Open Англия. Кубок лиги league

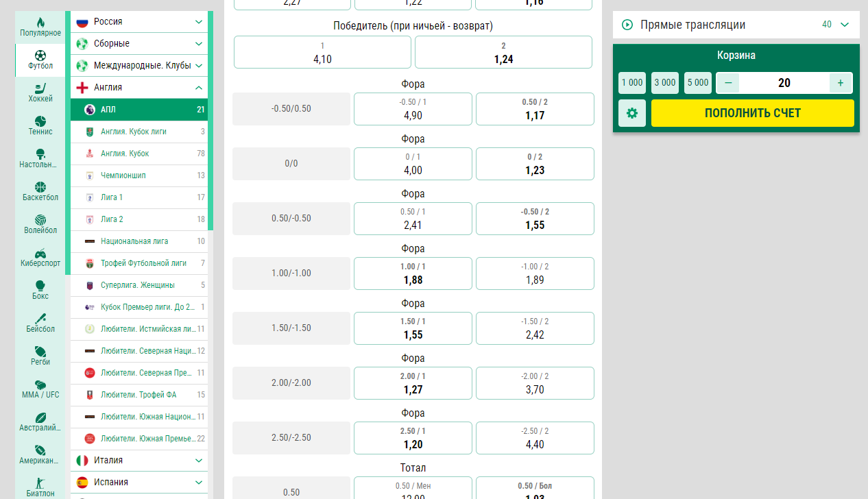click(x=139, y=132)
